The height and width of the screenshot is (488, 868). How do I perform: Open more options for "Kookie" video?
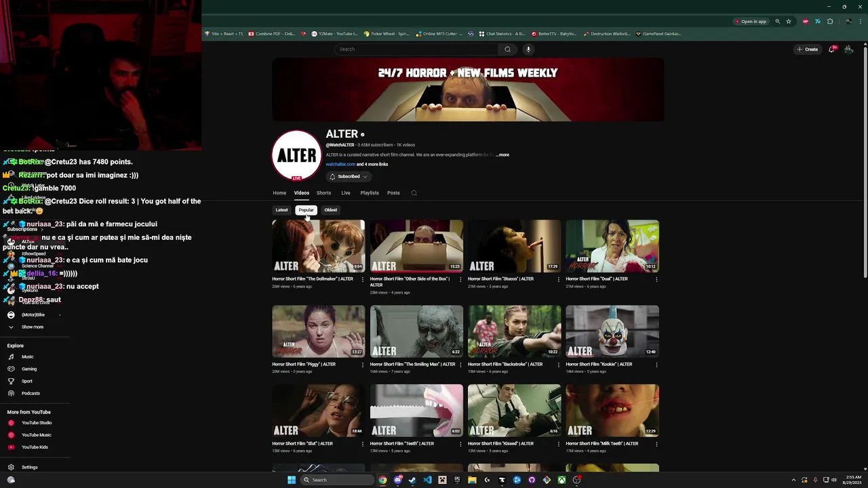pos(656,365)
